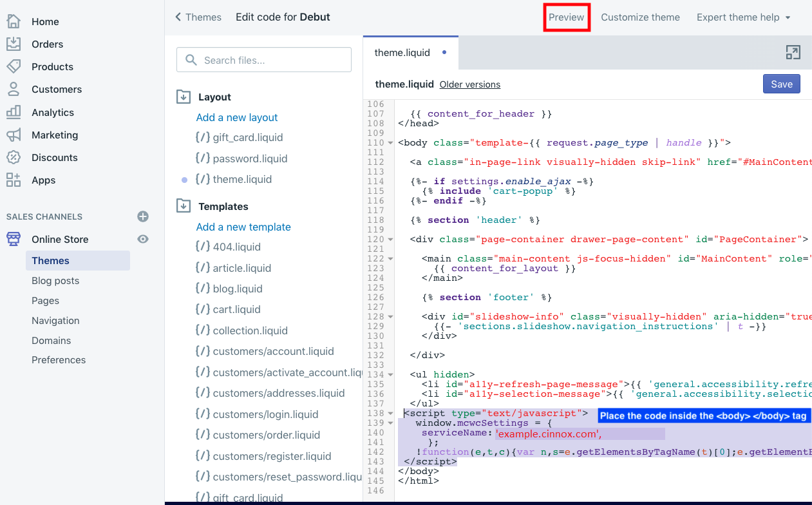Click Add a new template
This screenshot has width=812, height=505.
click(243, 227)
